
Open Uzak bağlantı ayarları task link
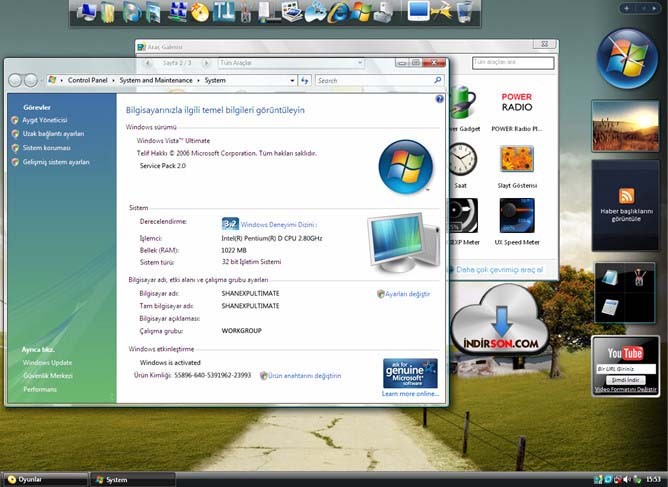pos(53,134)
